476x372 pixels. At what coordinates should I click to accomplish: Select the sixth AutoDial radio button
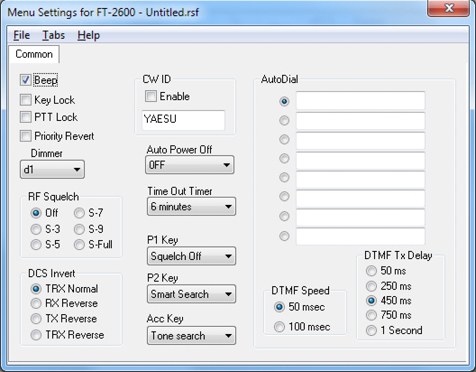coord(284,197)
